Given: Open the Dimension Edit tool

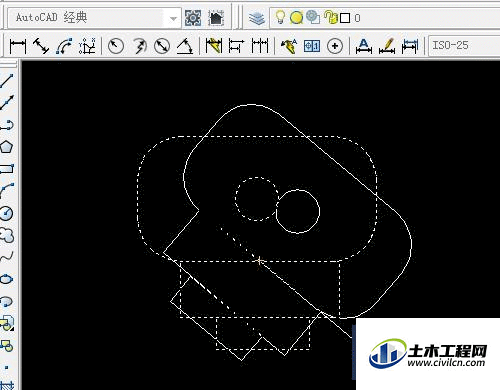Looking at the screenshot, I should 364,46.
